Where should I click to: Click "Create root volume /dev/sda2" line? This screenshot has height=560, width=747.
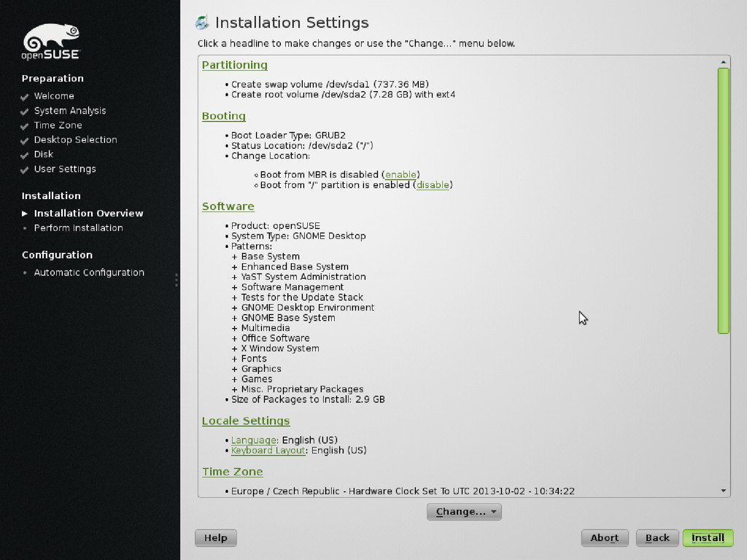click(x=343, y=94)
